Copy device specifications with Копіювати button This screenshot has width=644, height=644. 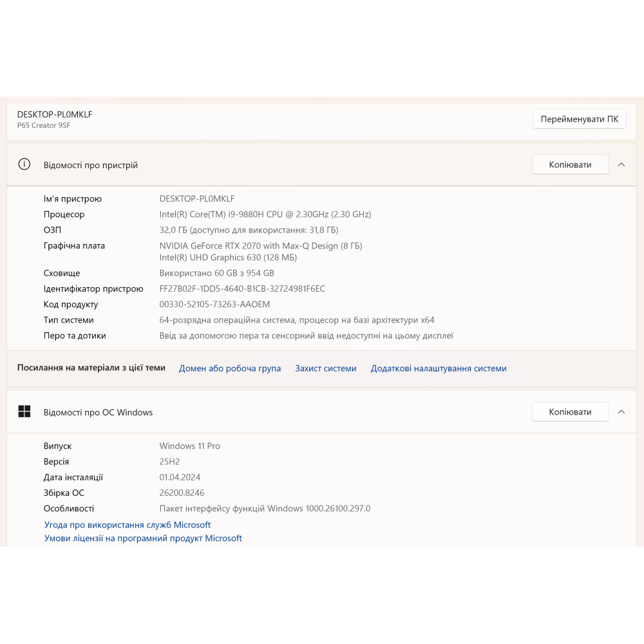[570, 165]
